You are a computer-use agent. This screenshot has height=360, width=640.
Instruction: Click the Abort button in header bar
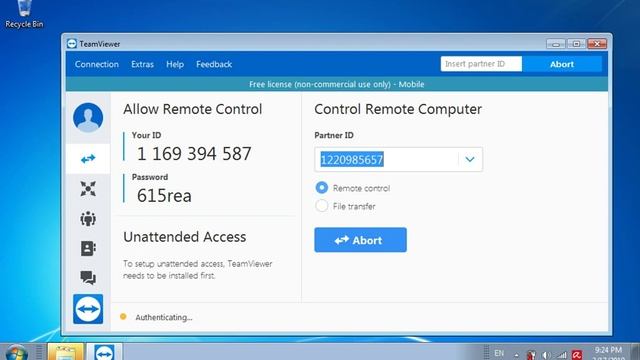point(562,64)
